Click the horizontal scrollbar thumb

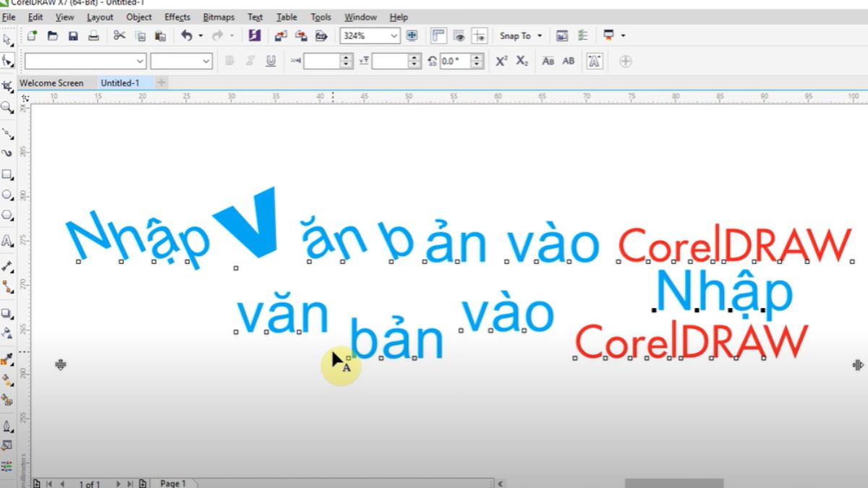674,483
